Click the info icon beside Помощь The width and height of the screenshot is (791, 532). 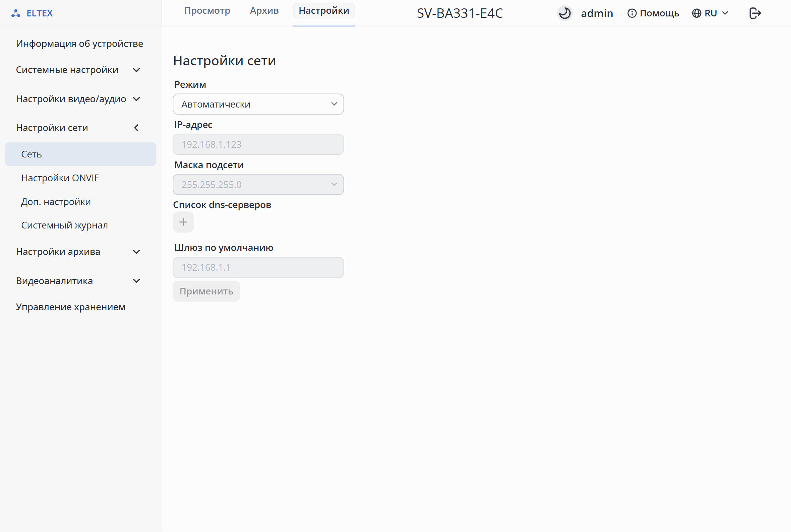pyautogui.click(x=632, y=13)
